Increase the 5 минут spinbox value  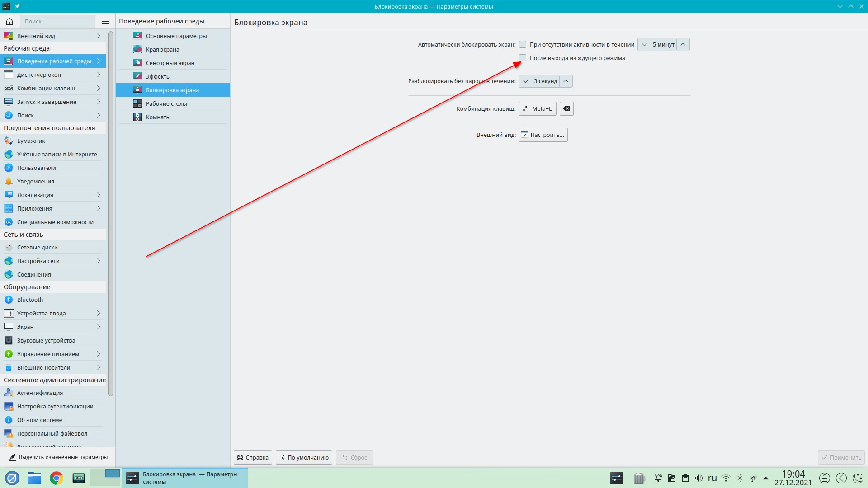[683, 44]
